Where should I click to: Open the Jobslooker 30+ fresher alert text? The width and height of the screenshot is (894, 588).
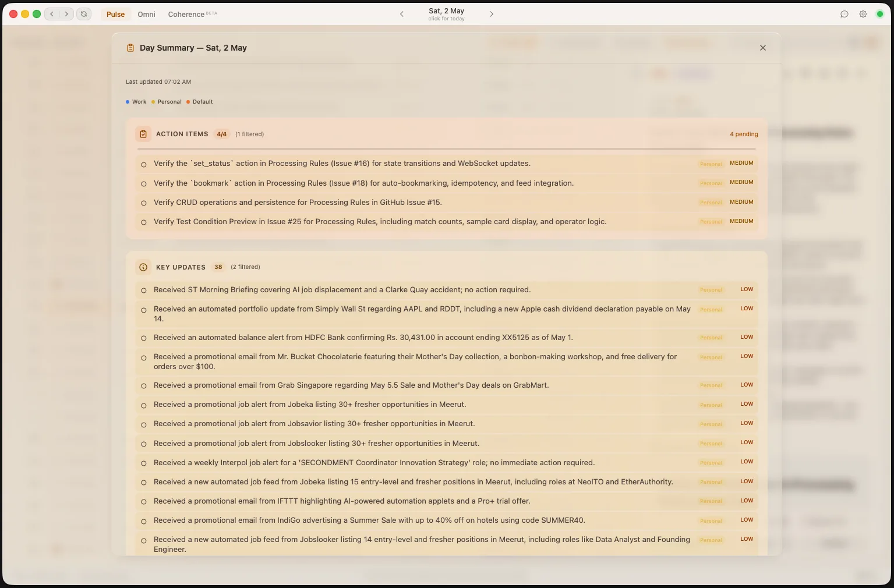316,444
